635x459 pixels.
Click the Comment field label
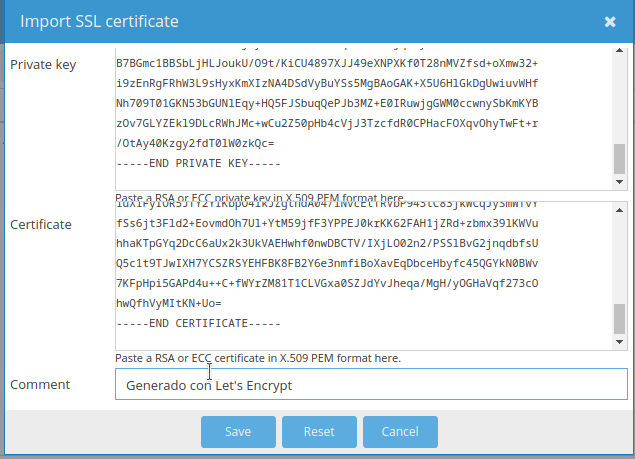40,384
